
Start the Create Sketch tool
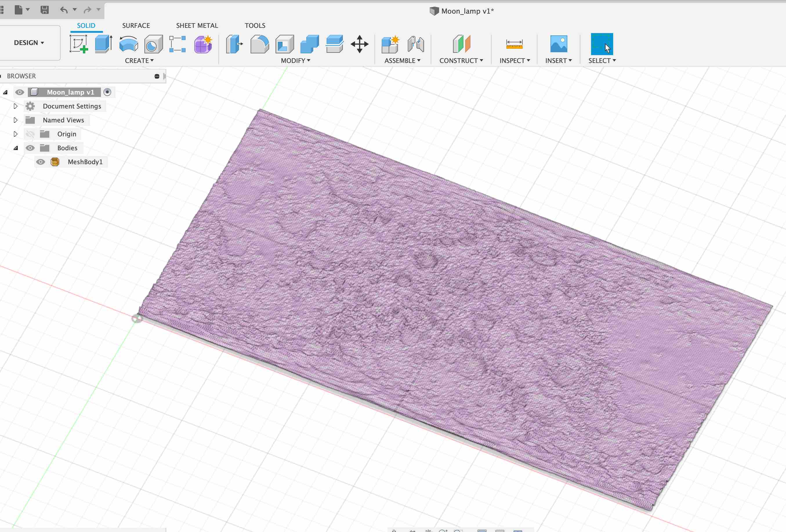pyautogui.click(x=79, y=44)
